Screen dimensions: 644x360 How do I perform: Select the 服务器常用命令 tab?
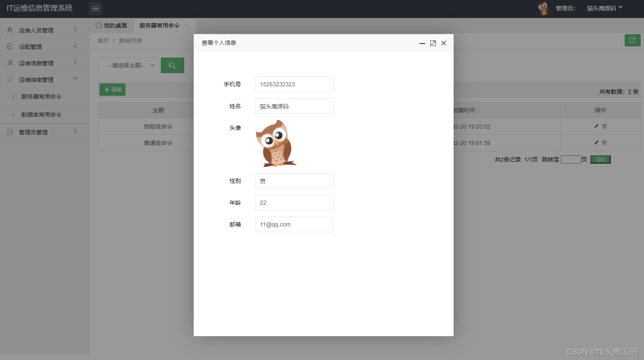point(160,25)
